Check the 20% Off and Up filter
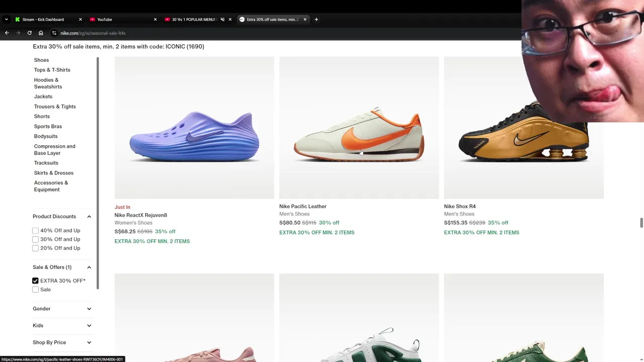This screenshot has height=362, width=644. point(35,248)
